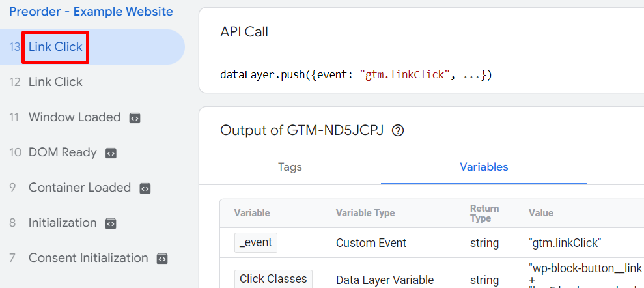
Task: Switch to the Tags tab
Action: 290,167
